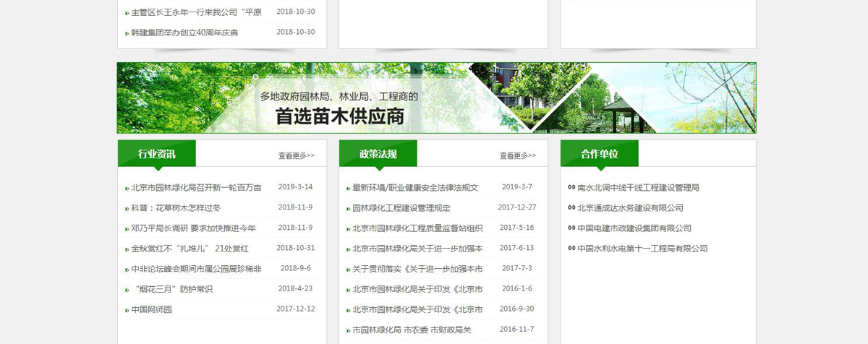Click the date 2017-12-27 in 政策法规
The height and width of the screenshot is (344, 868).
point(517,207)
